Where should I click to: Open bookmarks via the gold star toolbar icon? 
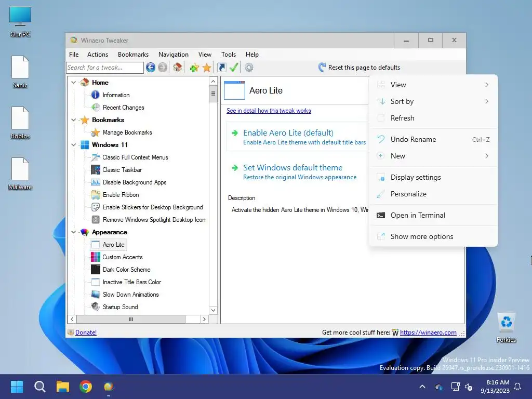click(207, 68)
